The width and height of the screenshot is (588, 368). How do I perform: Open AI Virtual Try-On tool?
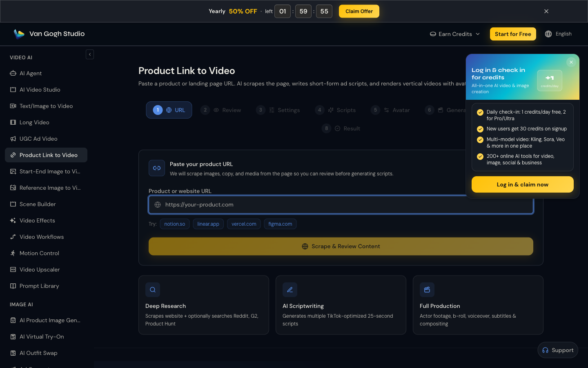46,337
